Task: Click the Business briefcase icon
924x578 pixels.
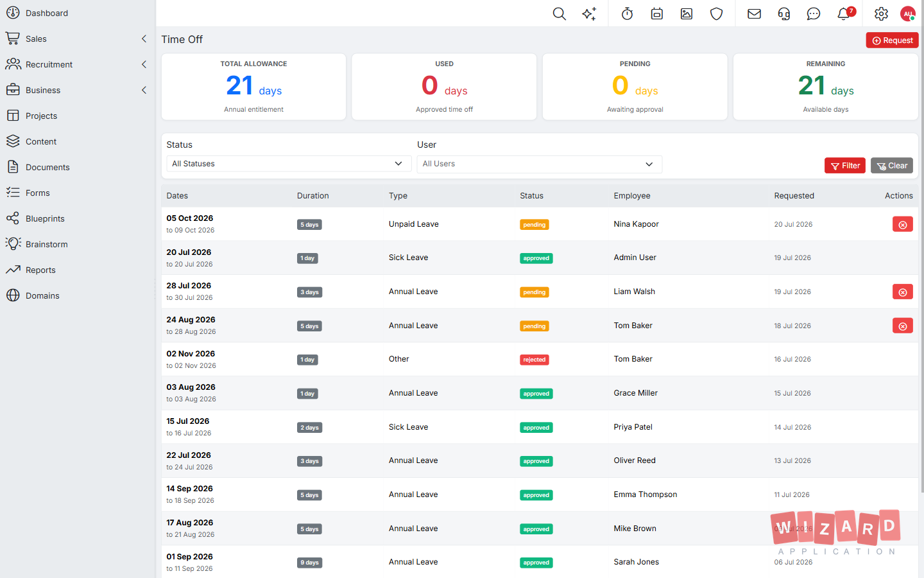Action: click(13, 90)
